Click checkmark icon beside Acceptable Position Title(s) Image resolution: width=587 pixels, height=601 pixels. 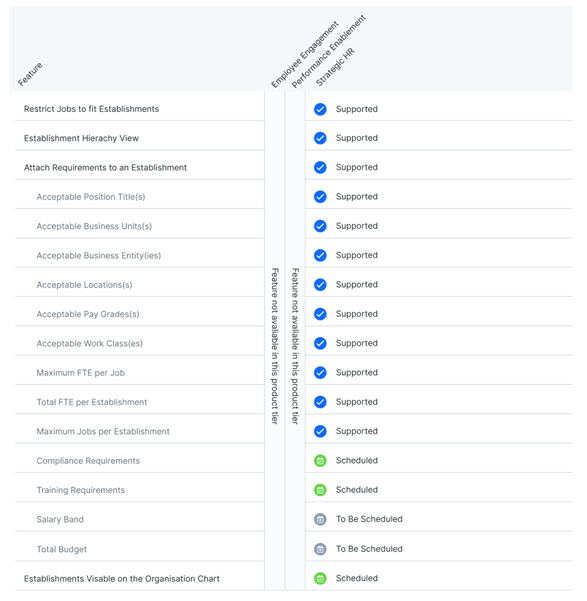tap(320, 197)
